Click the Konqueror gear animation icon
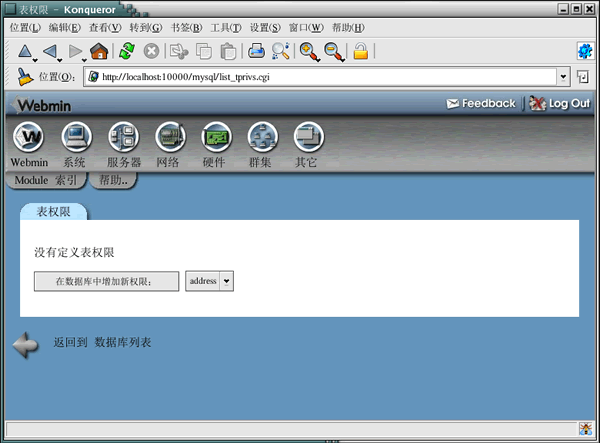Image resolution: width=600 pixels, height=443 pixels. pyautogui.click(x=585, y=51)
